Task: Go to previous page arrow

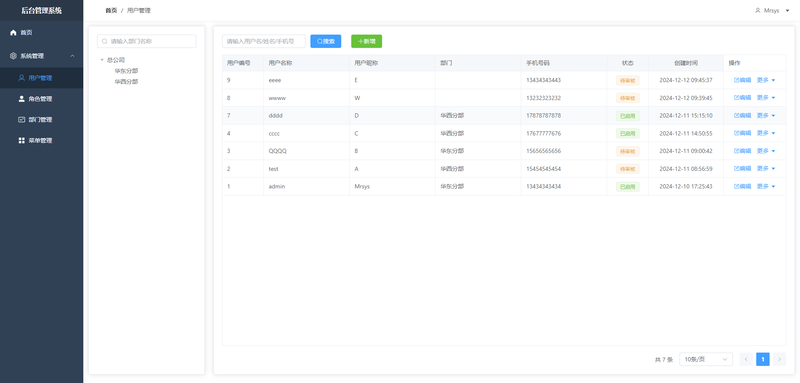Action: pyautogui.click(x=745, y=360)
